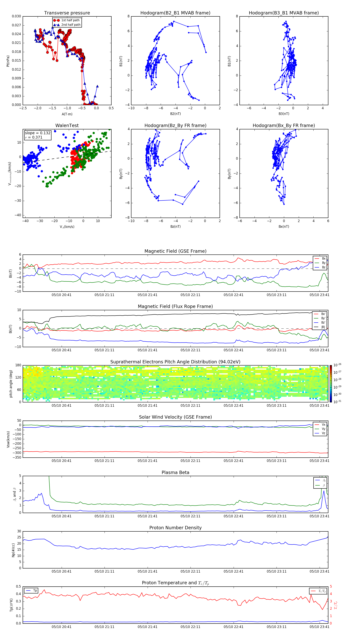
Task: Click the pitch angle colorbar gradient
Action: pyautogui.click(x=331, y=384)
